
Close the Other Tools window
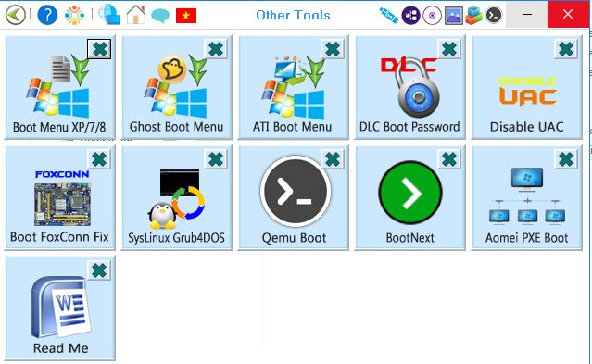[568, 14]
